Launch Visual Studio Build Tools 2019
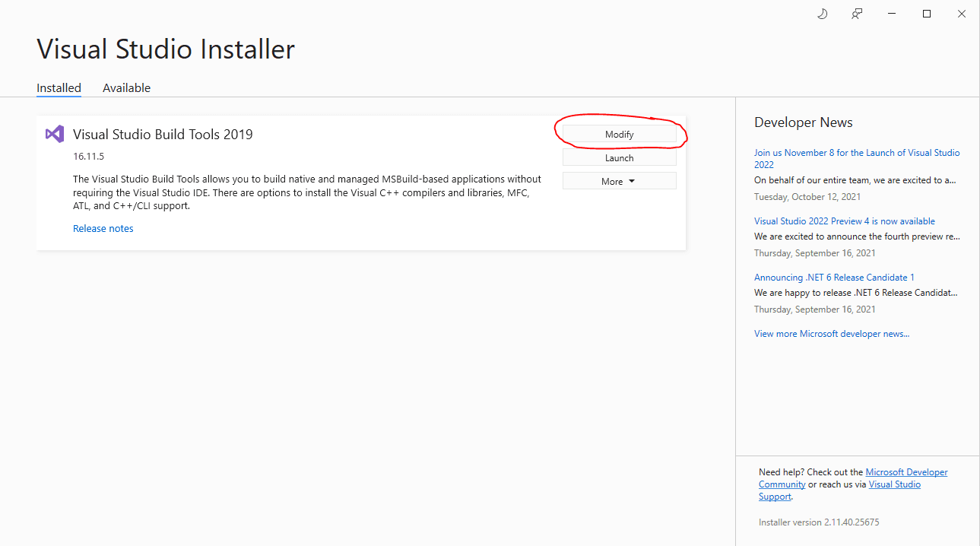This screenshot has width=980, height=546. tap(619, 157)
